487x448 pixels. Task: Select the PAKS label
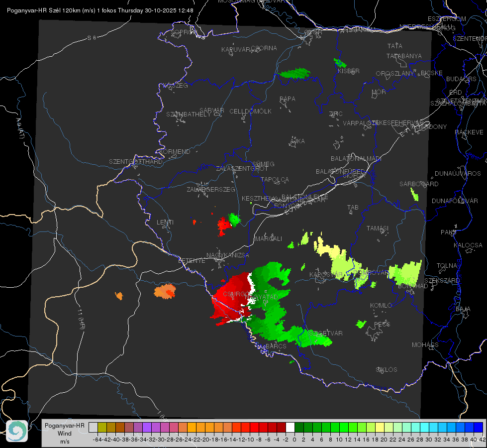click(449, 232)
